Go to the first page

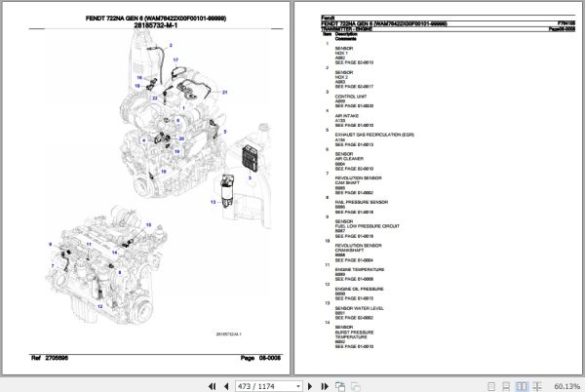212,386
